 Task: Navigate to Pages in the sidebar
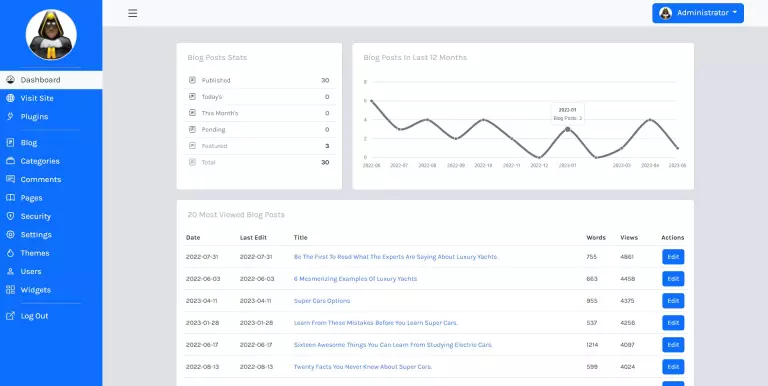coord(51,198)
